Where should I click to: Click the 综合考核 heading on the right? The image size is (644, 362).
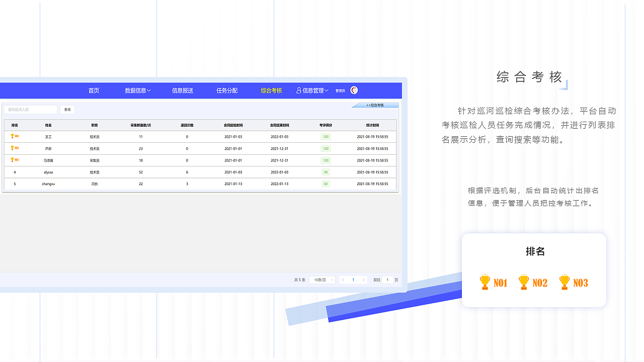[529, 77]
